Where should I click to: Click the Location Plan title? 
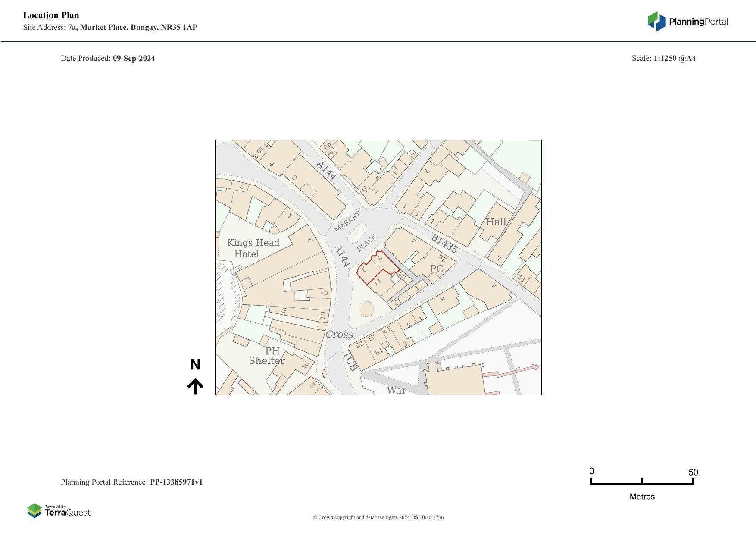pos(51,15)
